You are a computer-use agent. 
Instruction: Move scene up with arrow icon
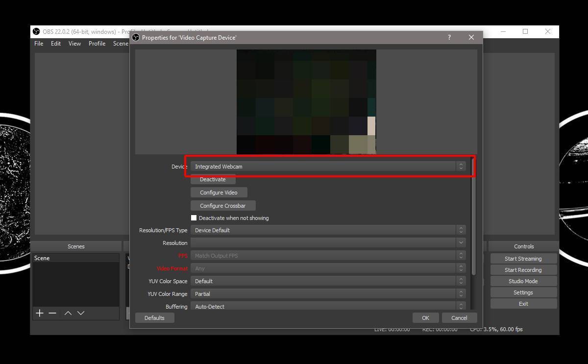pyautogui.click(x=68, y=313)
